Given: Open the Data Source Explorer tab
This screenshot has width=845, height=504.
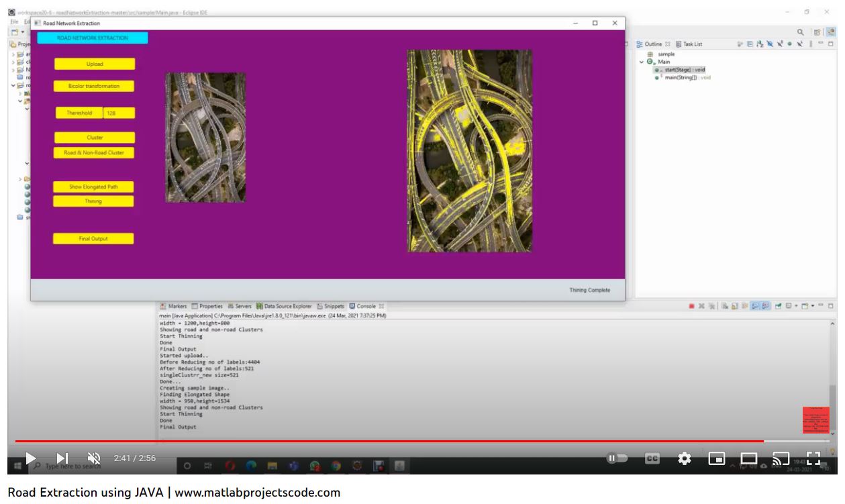Looking at the screenshot, I should (x=285, y=306).
